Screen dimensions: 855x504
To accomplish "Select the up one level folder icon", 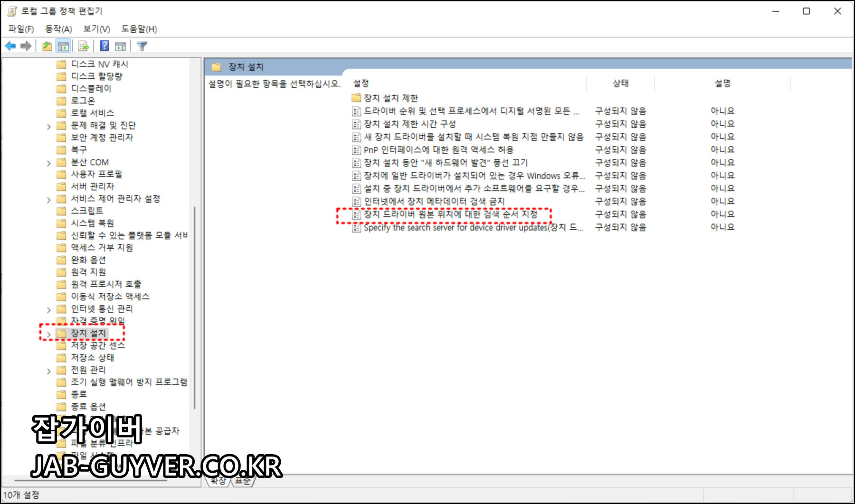I will click(47, 46).
